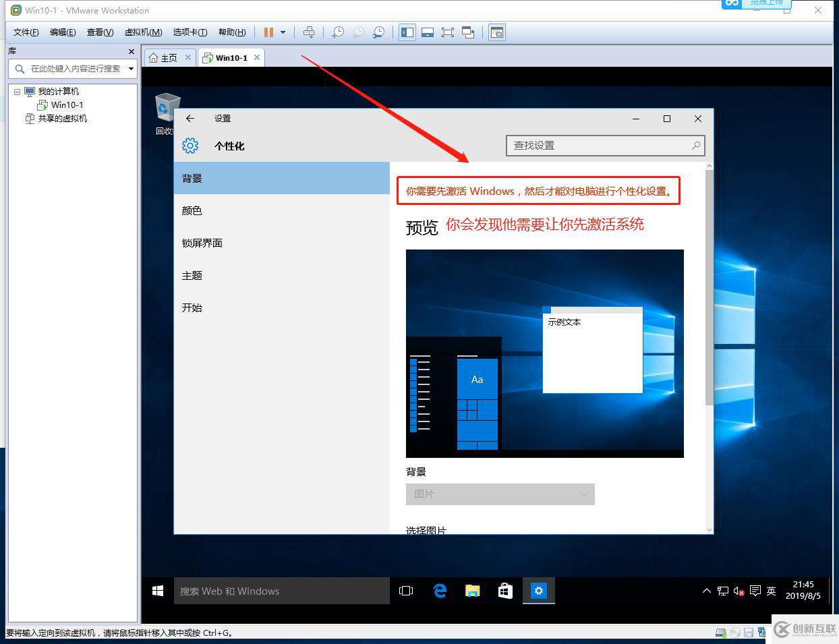Toggle the console view display
The image size is (839, 644).
(428, 32)
